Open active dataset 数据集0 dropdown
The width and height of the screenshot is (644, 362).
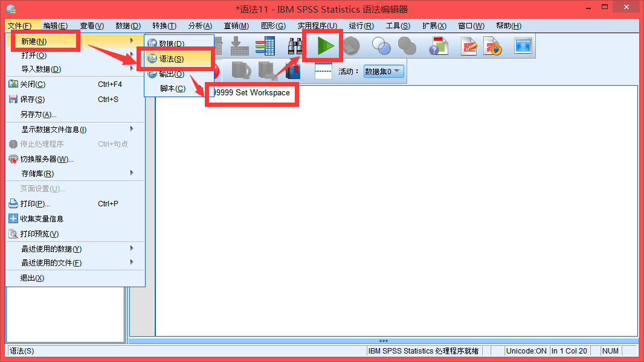click(x=384, y=71)
